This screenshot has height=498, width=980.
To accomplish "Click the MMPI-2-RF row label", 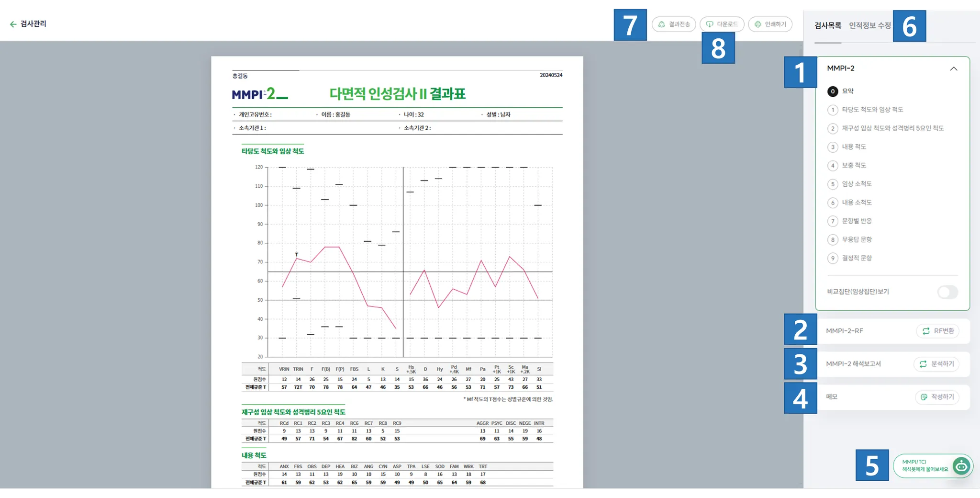I will point(845,331).
